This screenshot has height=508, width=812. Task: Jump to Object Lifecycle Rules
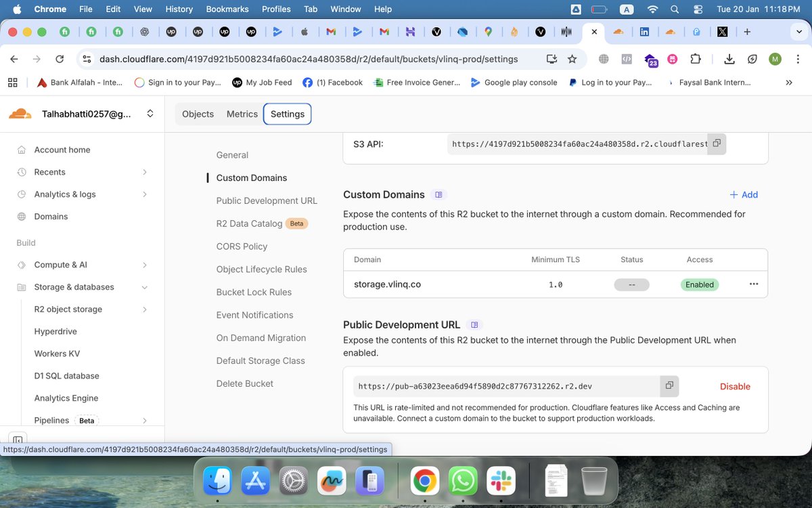click(261, 270)
